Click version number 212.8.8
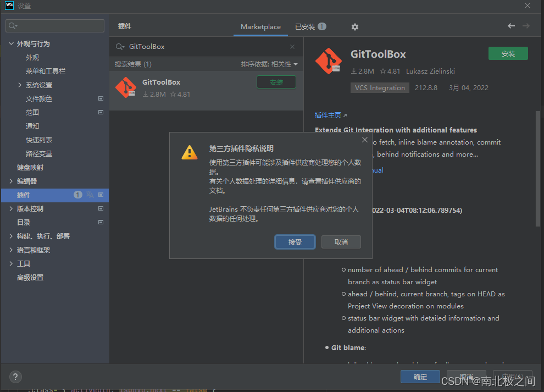Viewport: 544px width, 392px height. point(426,87)
